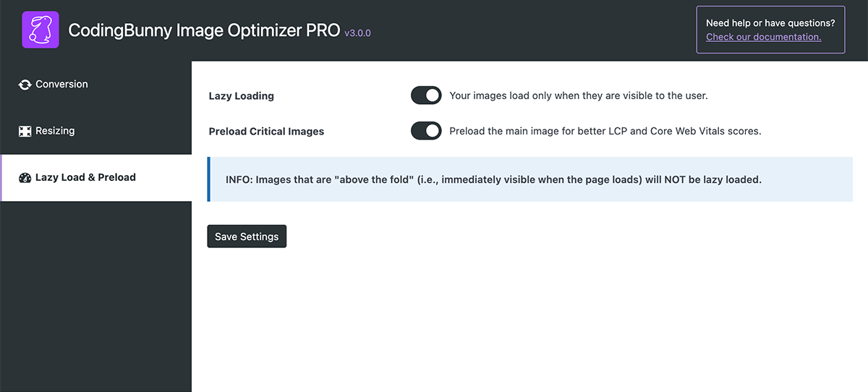Switch to the Resizing tab
This screenshot has height=392, width=868.
pyautogui.click(x=55, y=131)
